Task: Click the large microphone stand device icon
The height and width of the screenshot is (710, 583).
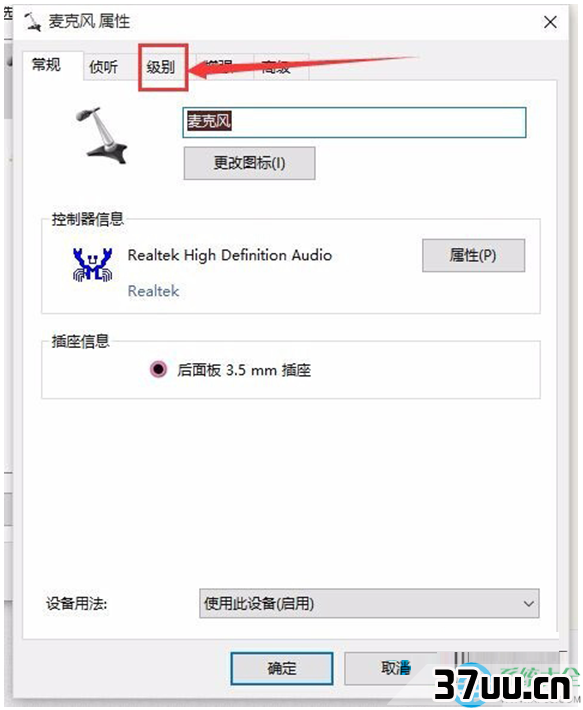Action: tap(100, 135)
